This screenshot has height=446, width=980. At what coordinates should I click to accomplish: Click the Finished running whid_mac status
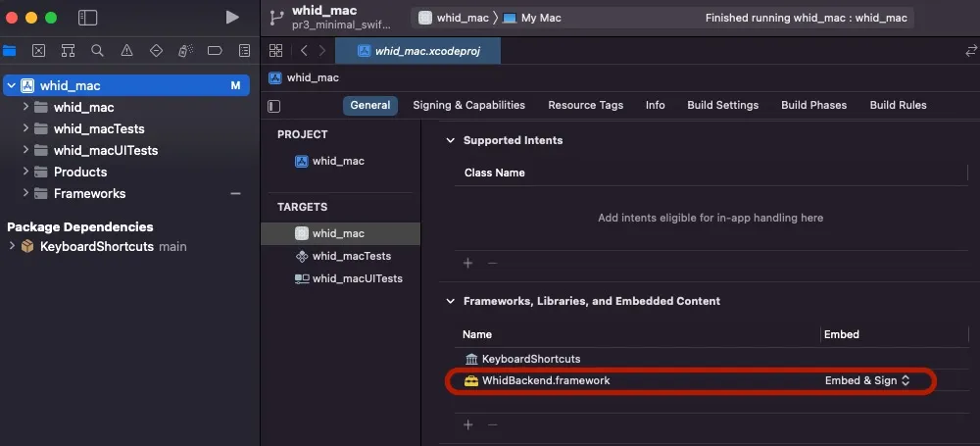point(807,19)
